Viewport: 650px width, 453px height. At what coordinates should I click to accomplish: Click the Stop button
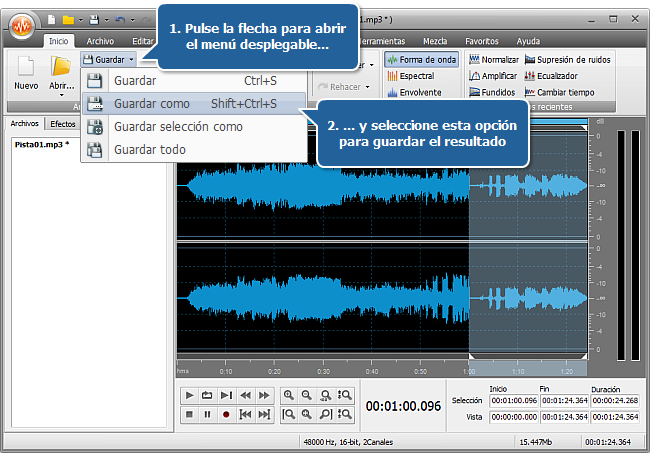click(189, 414)
